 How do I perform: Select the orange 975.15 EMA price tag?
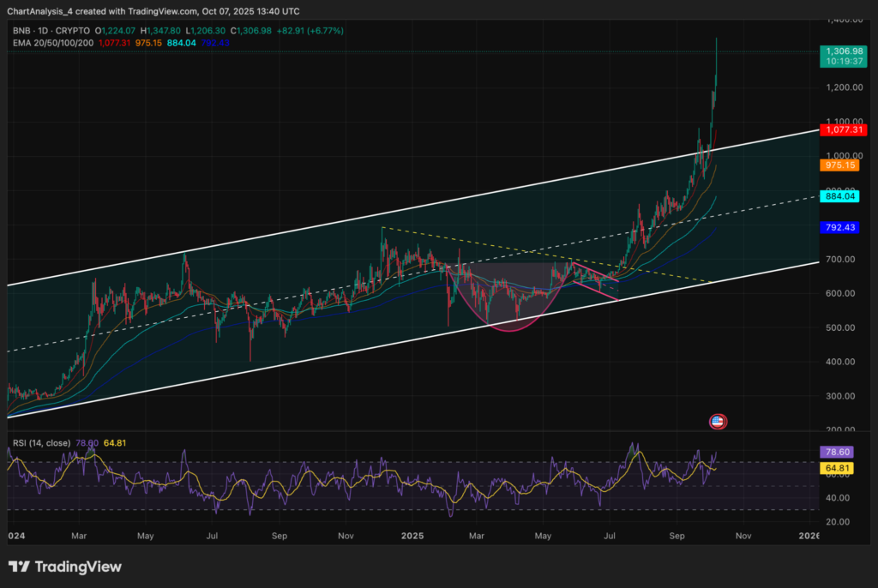pos(841,165)
